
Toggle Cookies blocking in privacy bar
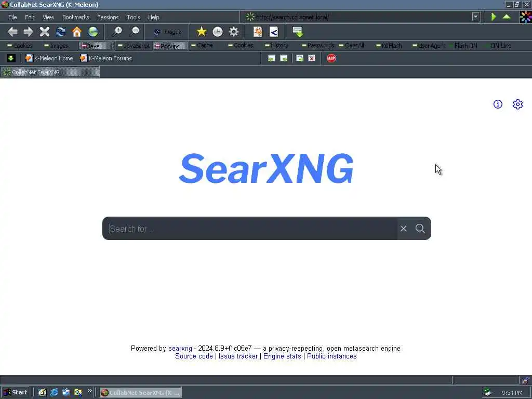pos(20,46)
